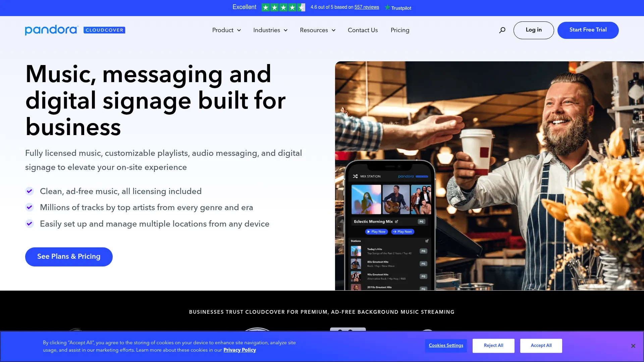
Task: Click 'Easily set up and manage multiple locations'
Action: click(155, 224)
